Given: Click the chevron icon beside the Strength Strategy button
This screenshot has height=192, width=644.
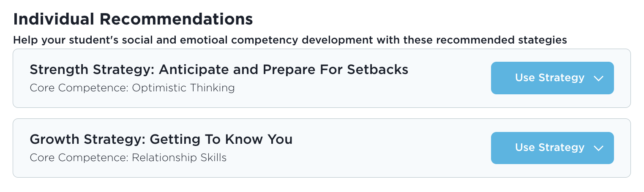Looking at the screenshot, I should pyautogui.click(x=598, y=78).
